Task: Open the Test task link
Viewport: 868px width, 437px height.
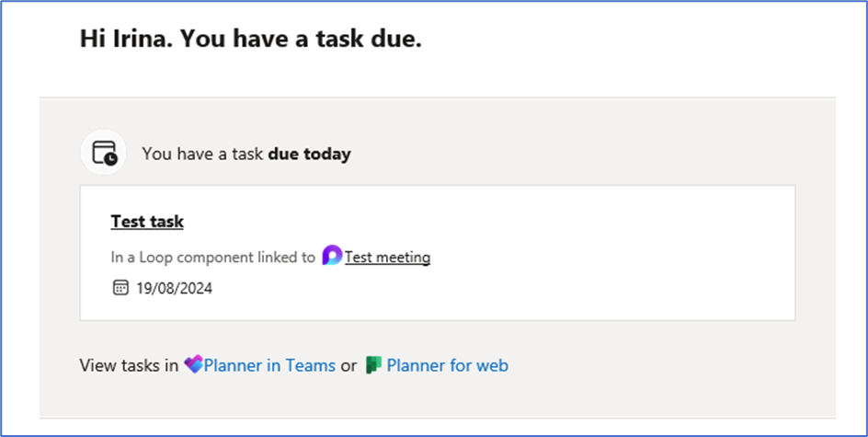Action: (x=147, y=222)
